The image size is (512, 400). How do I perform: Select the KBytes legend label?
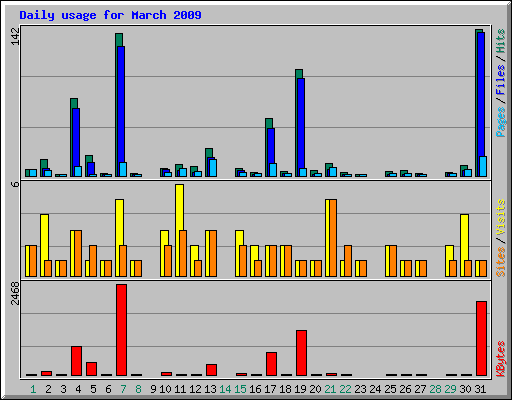tap(500, 359)
